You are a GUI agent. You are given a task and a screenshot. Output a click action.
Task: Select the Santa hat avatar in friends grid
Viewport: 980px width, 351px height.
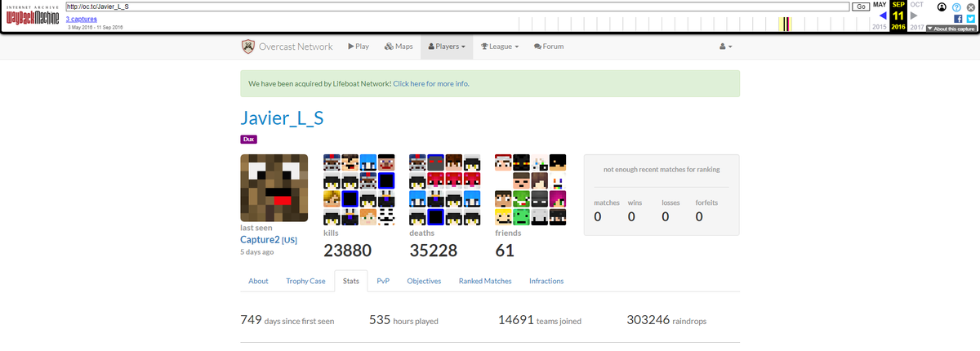pyautogui.click(x=503, y=162)
